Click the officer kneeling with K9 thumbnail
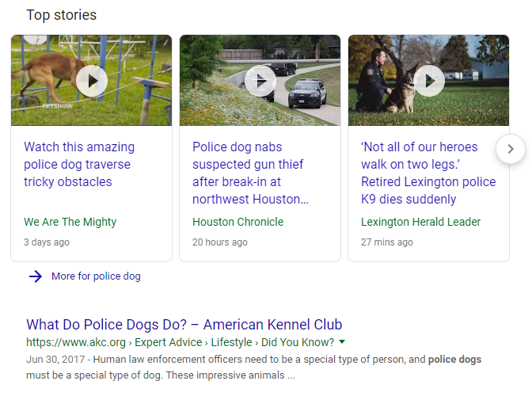This screenshot has height=400, width=532. coord(428,81)
